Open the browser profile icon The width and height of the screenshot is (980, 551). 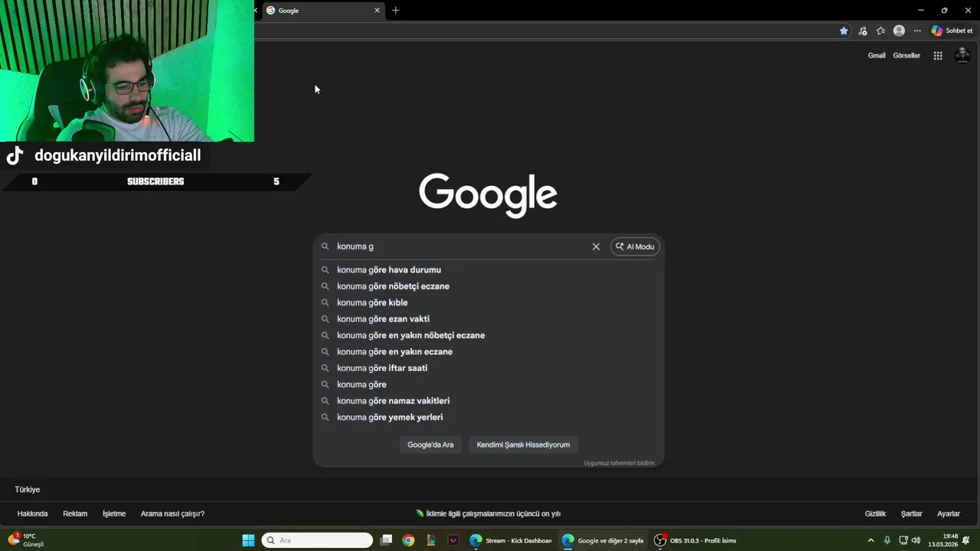[899, 31]
